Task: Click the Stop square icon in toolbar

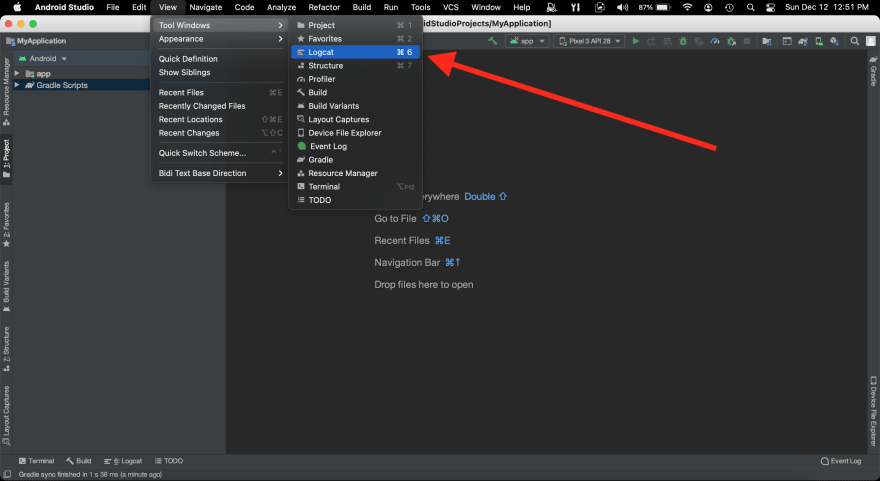Action: [747, 41]
